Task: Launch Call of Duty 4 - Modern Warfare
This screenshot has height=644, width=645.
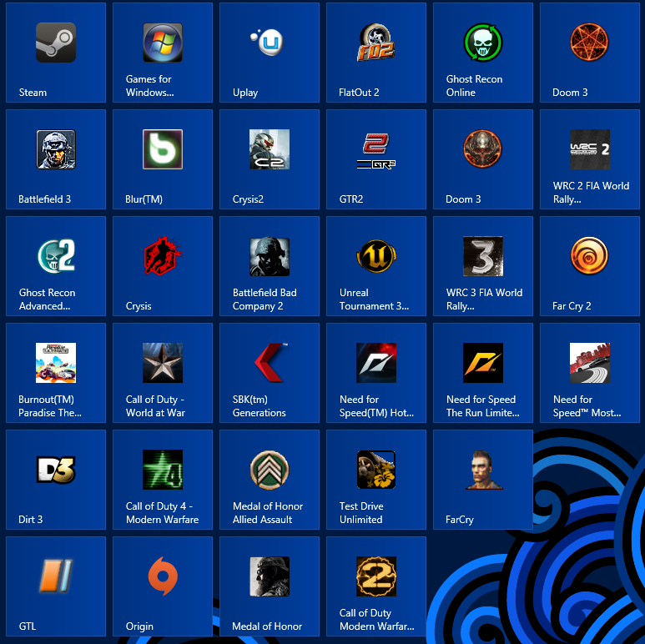Action: tap(163, 480)
